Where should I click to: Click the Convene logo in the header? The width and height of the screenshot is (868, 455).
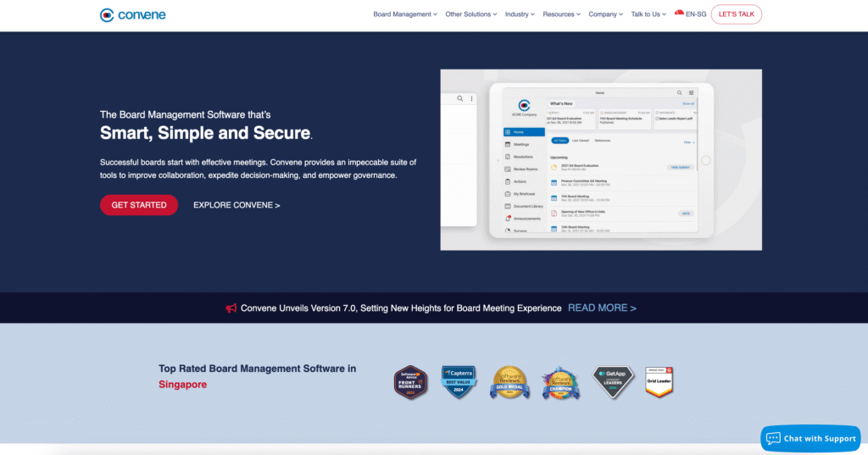tap(133, 15)
